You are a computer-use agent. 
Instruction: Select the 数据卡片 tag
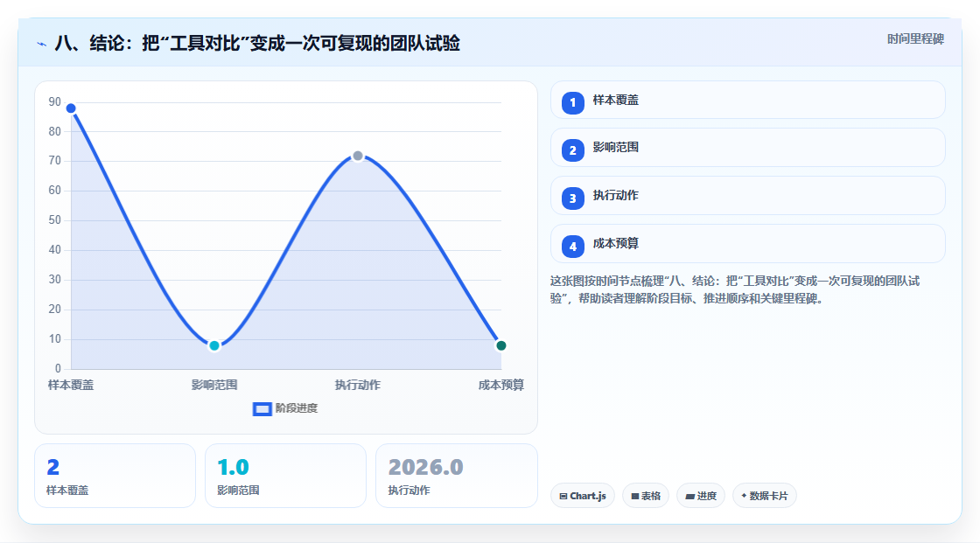pyautogui.click(x=765, y=496)
